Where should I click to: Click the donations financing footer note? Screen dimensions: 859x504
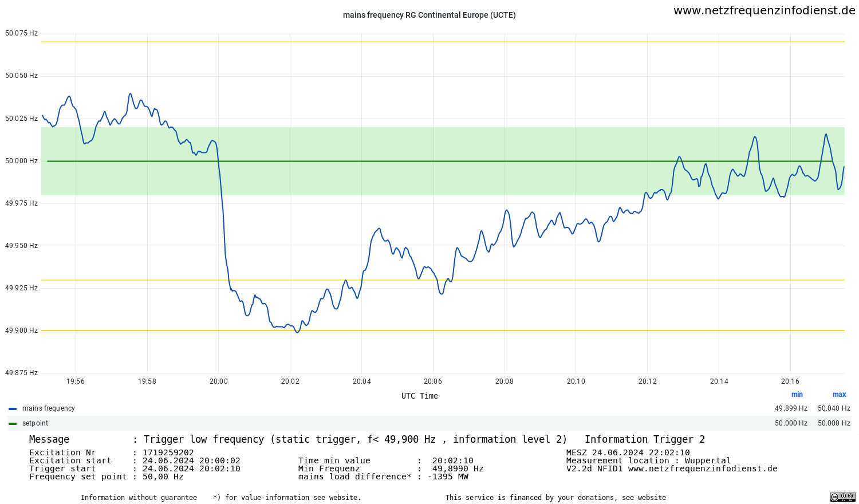[x=555, y=498]
